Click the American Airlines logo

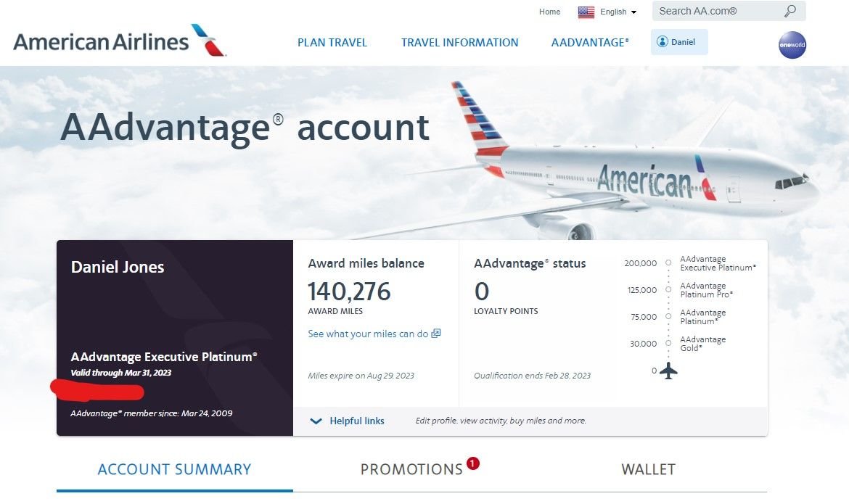pos(120,41)
